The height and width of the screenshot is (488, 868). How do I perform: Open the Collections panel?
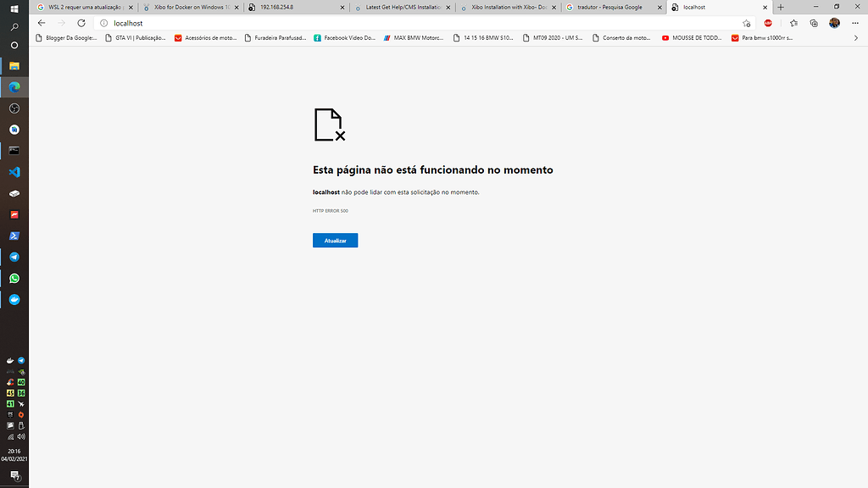(814, 23)
